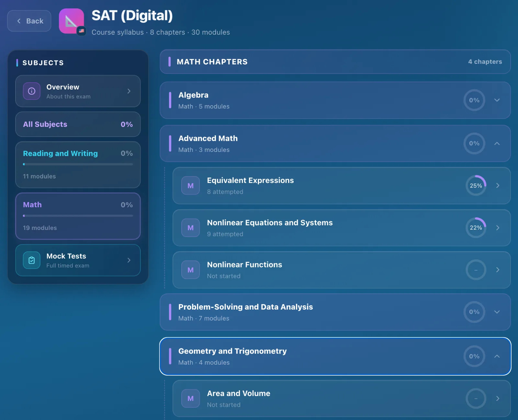Open Mock Tests Full timed exam
This screenshot has width=518, height=420.
(x=78, y=260)
